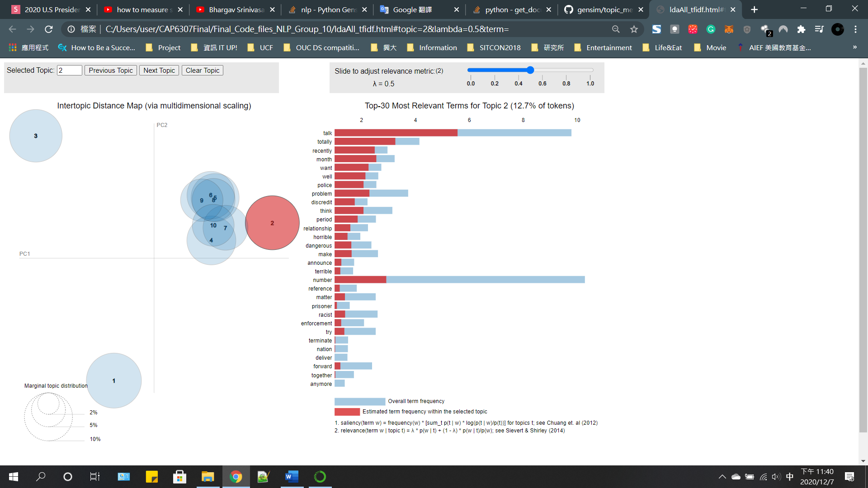Image resolution: width=868 pixels, height=488 pixels.
Task: Open the Extensions puzzle icon
Action: (x=801, y=29)
